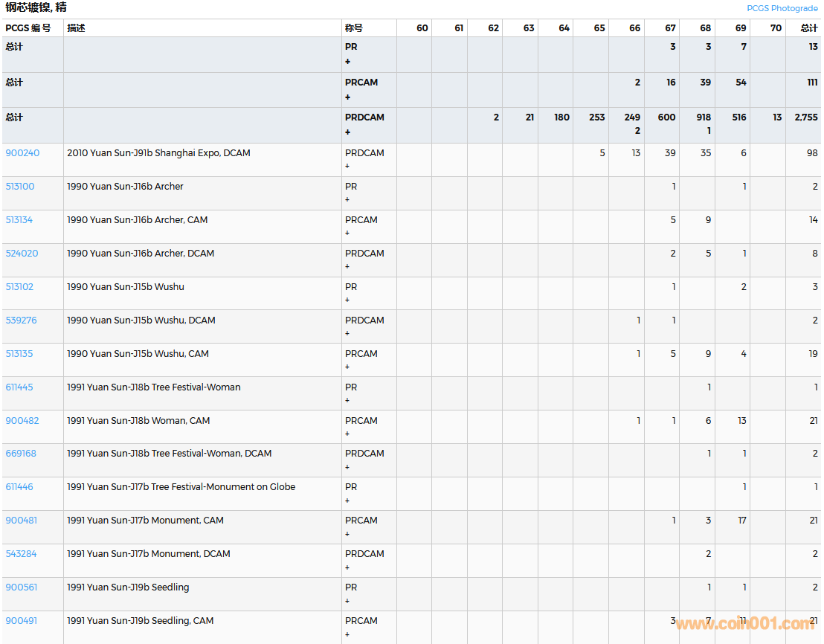This screenshot has height=644, width=824.
Task: Click the PCGS 编号 column header
Action: pyautogui.click(x=28, y=28)
